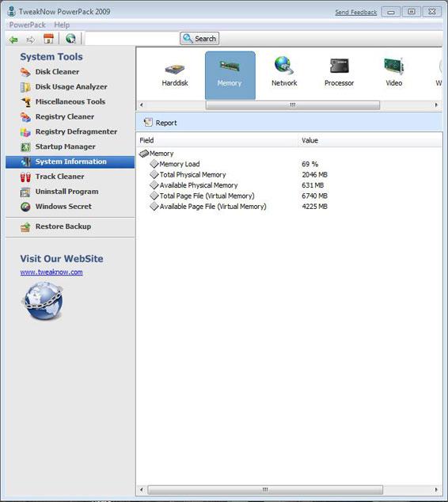448x502 pixels.
Task: Click the category strip scroll-left arrow
Action: pyautogui.click(x=142, y=105)
